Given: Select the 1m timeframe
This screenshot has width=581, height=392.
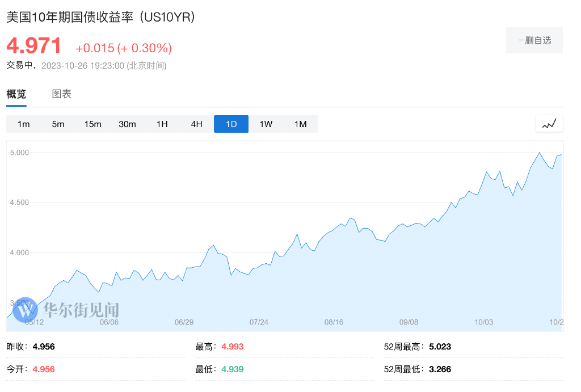Looking at the screenshot, I should point(23,124).
